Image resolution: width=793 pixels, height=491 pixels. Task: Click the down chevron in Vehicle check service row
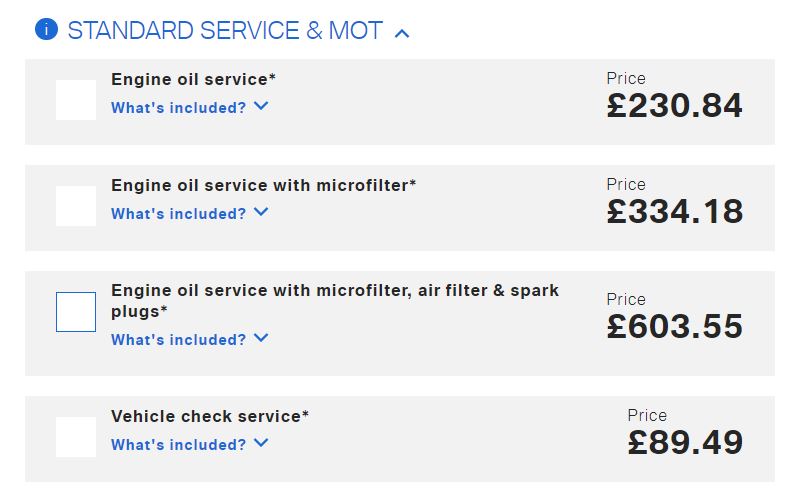point(261,443)
